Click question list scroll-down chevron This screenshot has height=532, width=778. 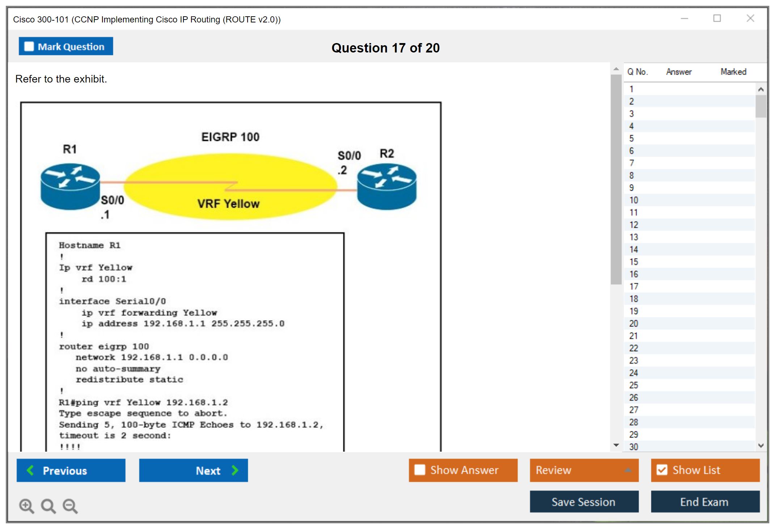(761, 446)
